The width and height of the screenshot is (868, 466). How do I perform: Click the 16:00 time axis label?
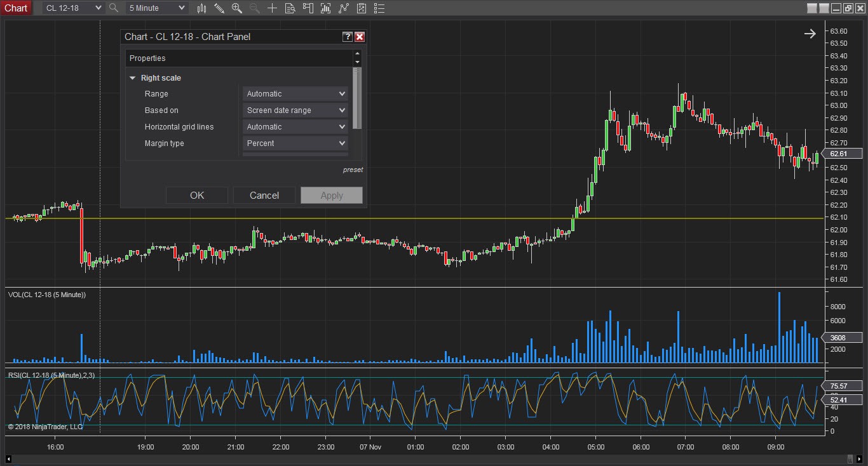(x=55, y=447)
